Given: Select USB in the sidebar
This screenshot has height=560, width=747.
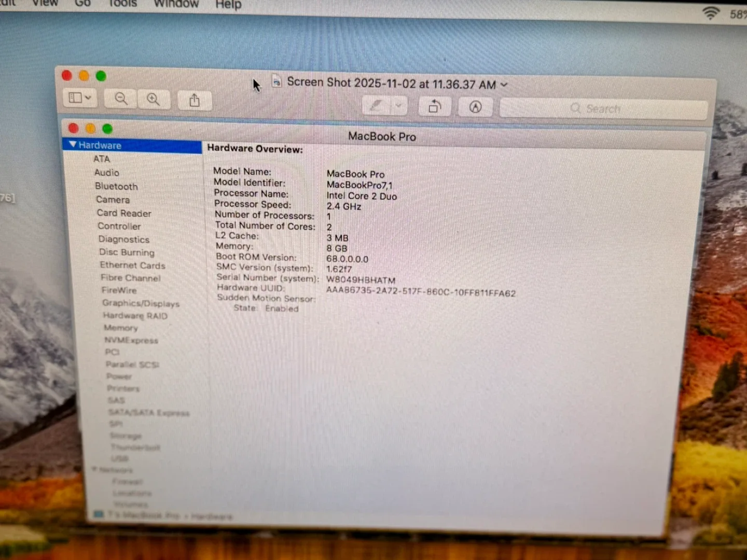Looking at the screenshot, I should (x=120, y=458).
